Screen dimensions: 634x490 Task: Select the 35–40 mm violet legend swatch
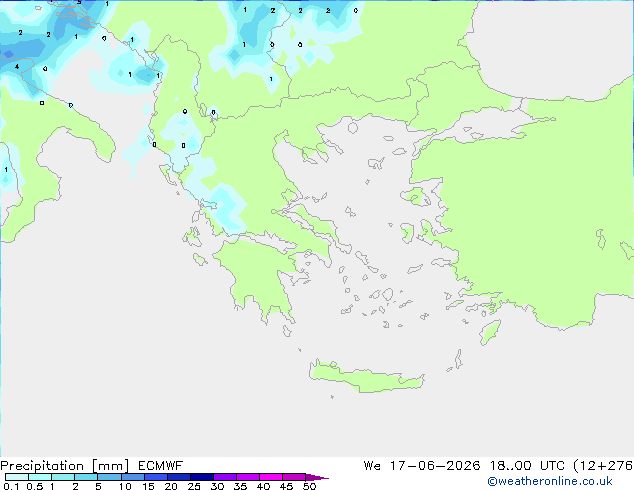click(247, 477)
